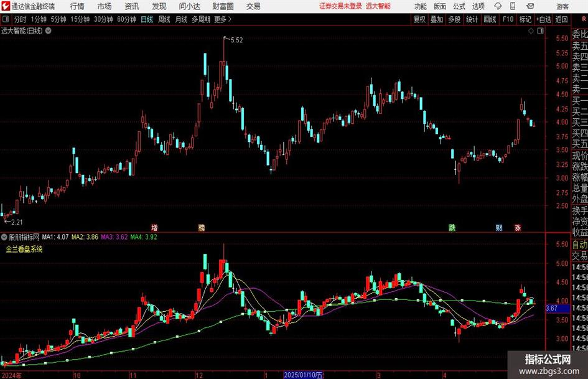Click the 画线 draw line button
Image resolution: width=588 pixels, height=379 pixels.
490,19
